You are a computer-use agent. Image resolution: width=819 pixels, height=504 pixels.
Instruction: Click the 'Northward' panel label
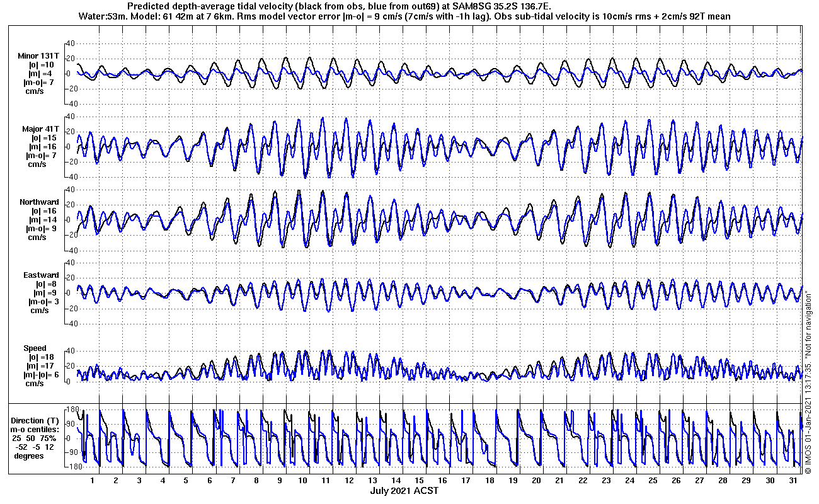[x=40, y=202]
